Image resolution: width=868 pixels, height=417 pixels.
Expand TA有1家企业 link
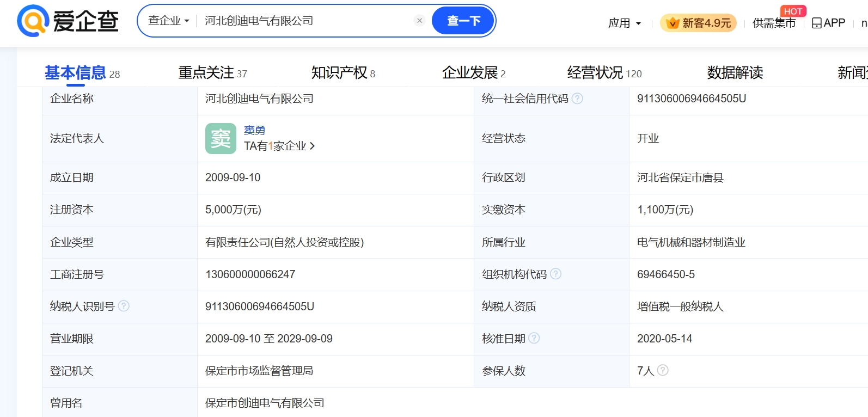point(279,146)
